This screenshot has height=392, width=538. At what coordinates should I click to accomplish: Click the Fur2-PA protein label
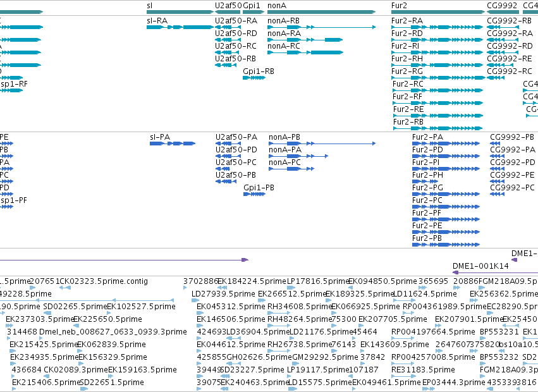[x=428, y=137]
